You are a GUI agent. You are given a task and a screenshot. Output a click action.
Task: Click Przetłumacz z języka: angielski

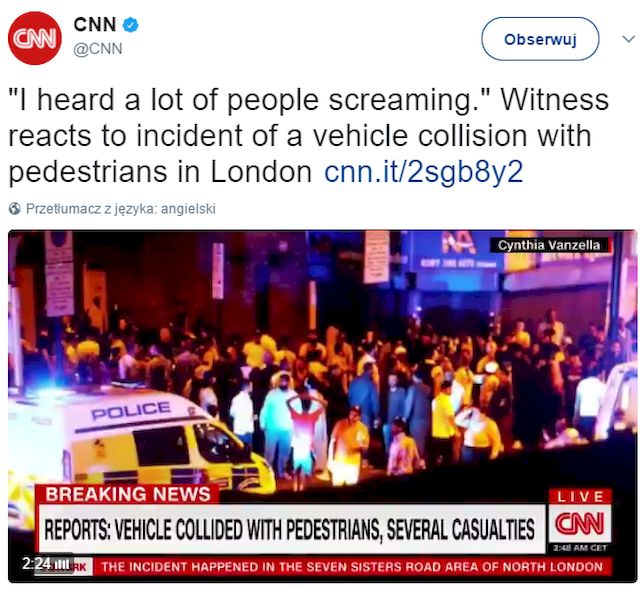pyautogui.click(x=120, y=209)
